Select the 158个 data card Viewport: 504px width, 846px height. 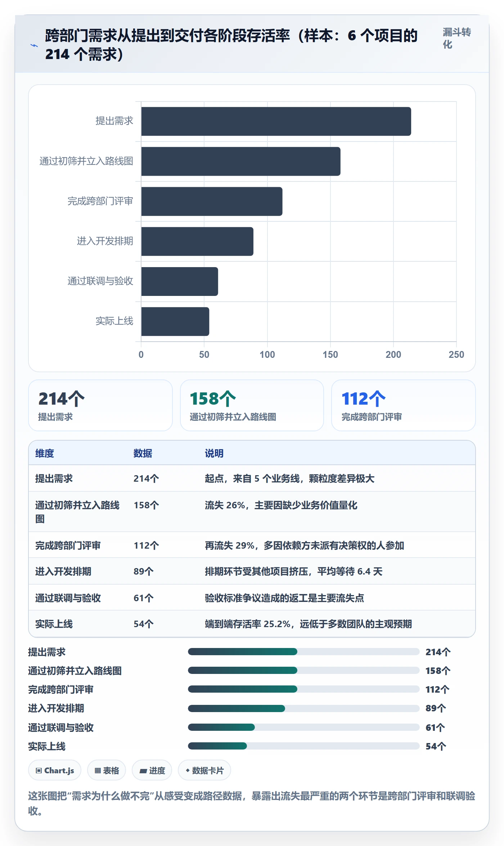point(252,405)
